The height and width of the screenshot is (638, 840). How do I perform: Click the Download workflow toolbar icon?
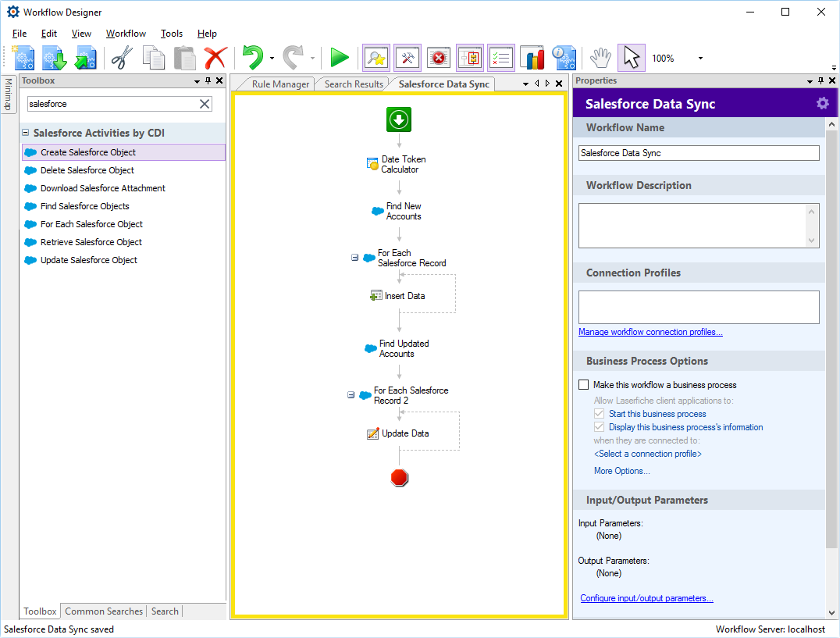[54, 58]
